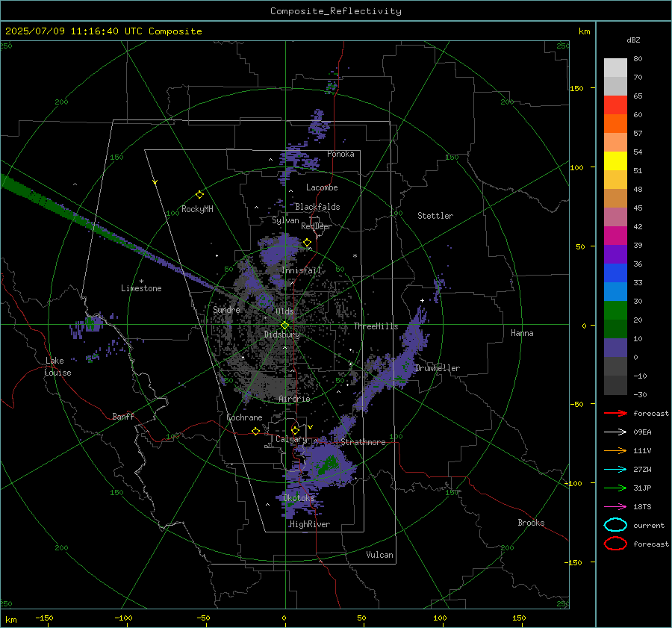Click the HighRiver city label
The image size is (672, 628).
(309, 524)
